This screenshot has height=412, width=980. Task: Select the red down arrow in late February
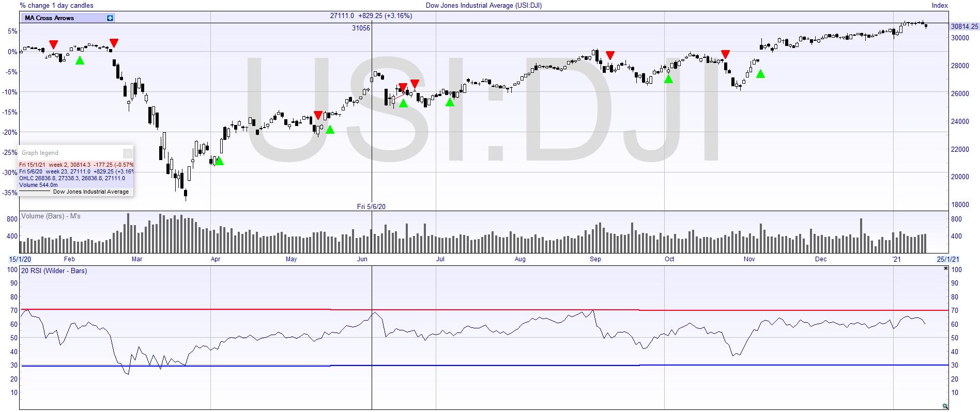[114, 43]
